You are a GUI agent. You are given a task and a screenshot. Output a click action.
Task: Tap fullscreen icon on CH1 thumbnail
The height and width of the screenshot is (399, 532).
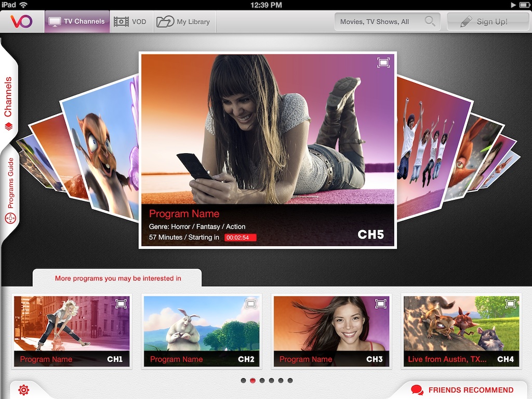121,303
